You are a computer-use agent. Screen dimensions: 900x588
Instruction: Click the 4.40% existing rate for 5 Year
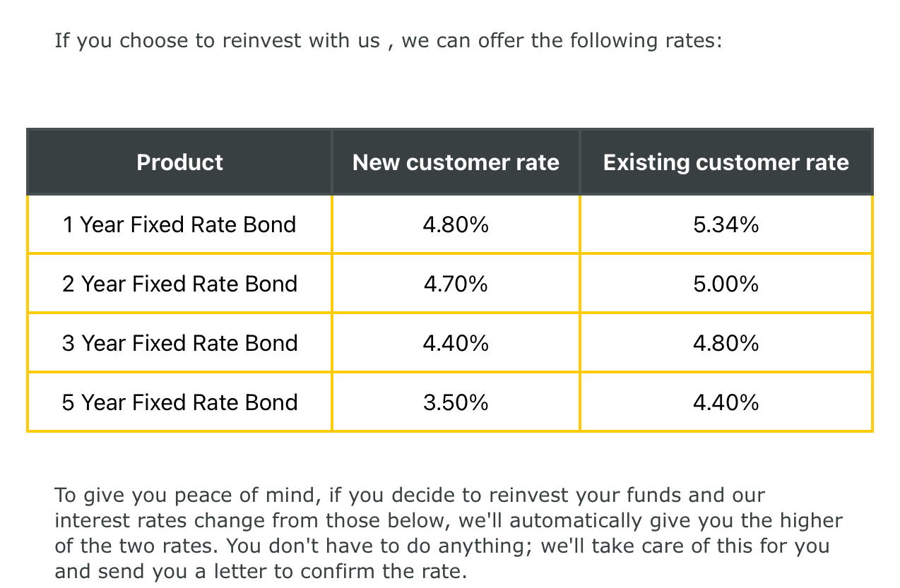coord(726,402)
